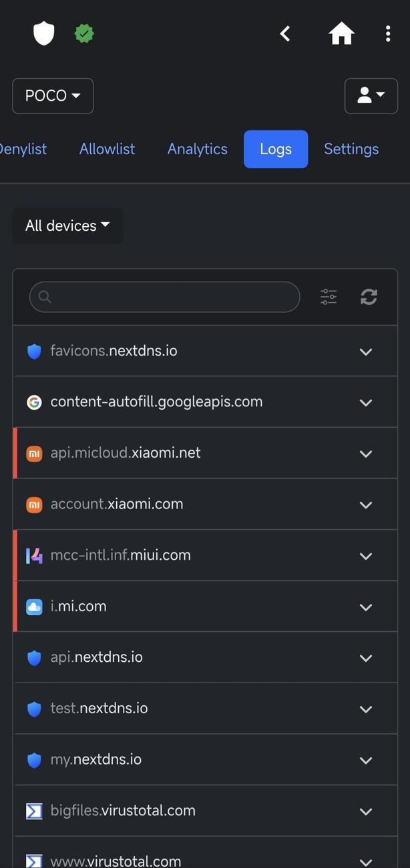Open the three-dot overflow menu

pos(388,33)
